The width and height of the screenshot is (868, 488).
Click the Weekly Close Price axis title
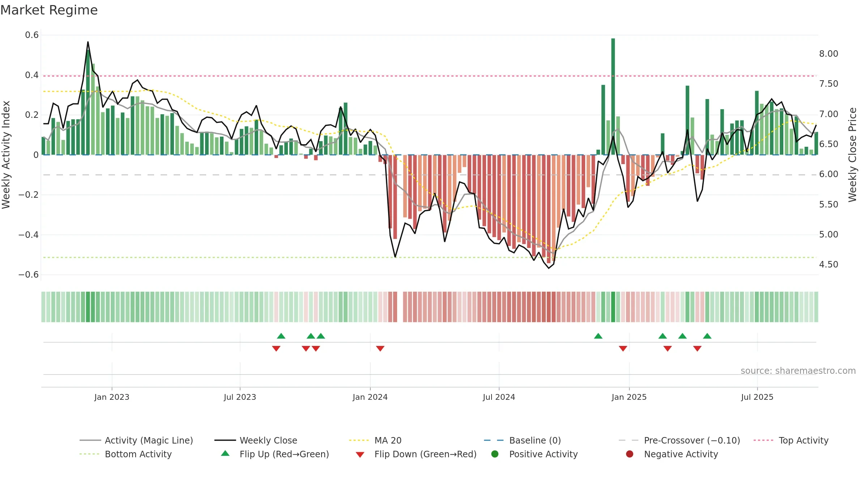(852, 155)
